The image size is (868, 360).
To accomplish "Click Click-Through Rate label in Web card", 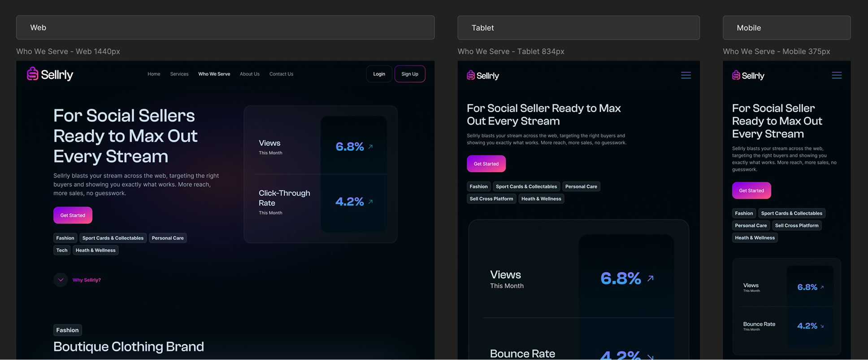I will [284, 198].
